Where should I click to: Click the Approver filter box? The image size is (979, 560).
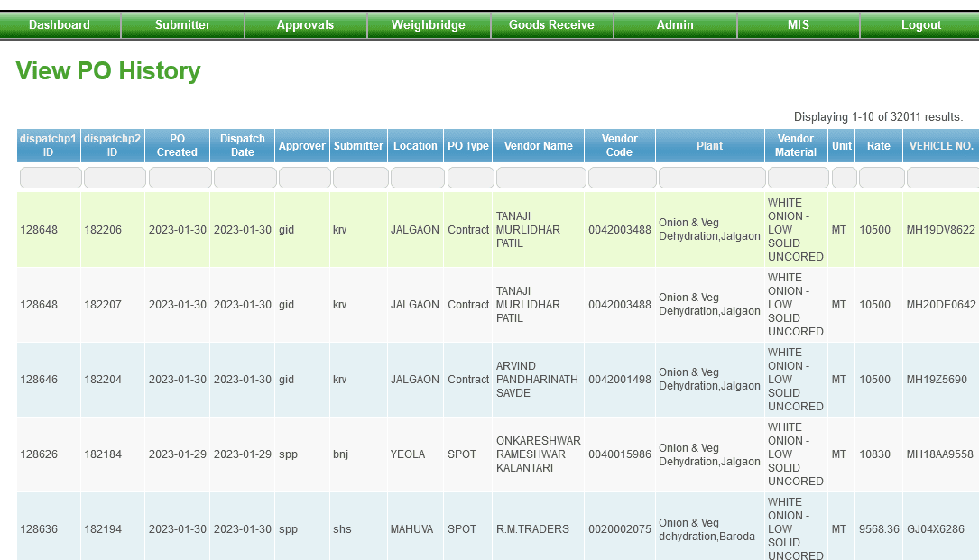(x=301, y=177)
